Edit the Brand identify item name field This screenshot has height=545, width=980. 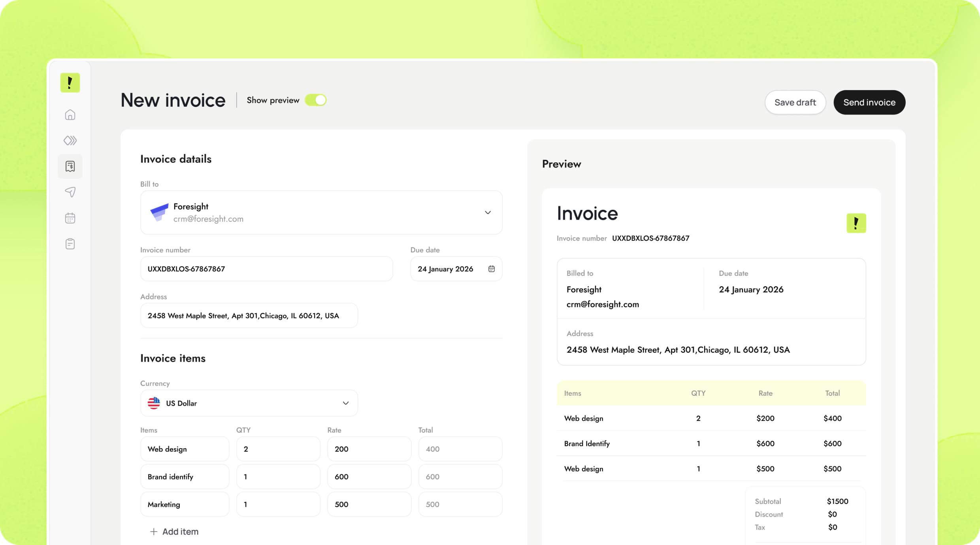tap(185, 477)
